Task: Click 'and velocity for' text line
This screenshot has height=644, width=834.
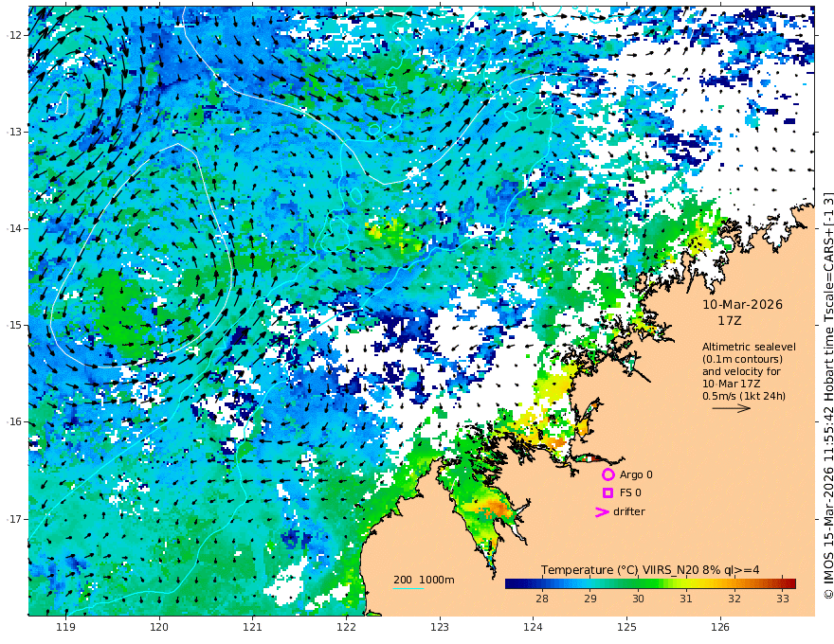Action: coord(741,371)
